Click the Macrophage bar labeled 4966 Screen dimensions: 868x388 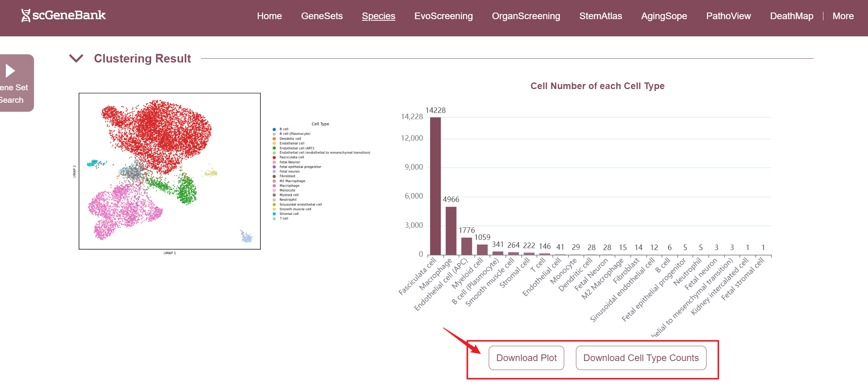[451, 231]
